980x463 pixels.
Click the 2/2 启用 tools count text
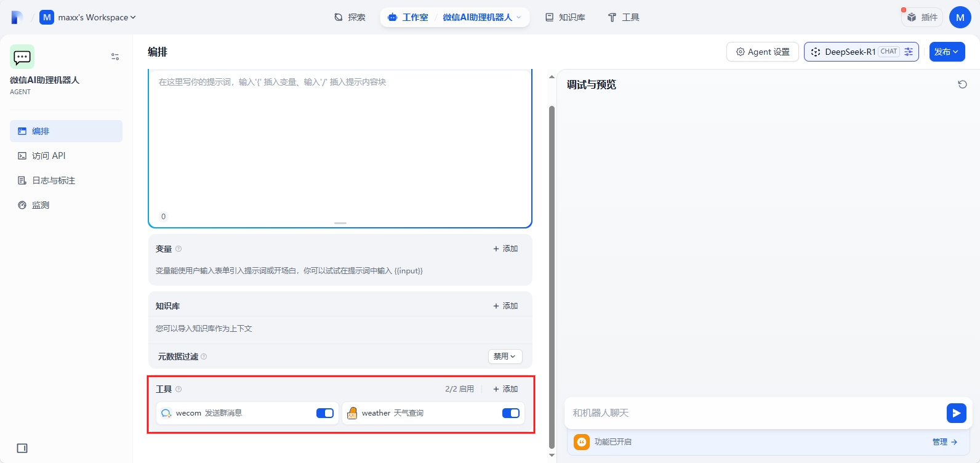459,389
